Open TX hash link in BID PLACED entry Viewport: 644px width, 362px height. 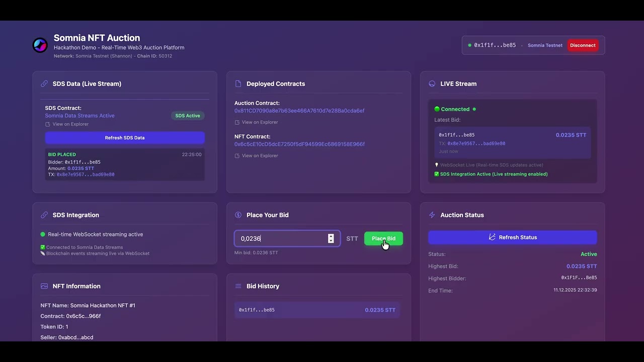click(86, 174)
